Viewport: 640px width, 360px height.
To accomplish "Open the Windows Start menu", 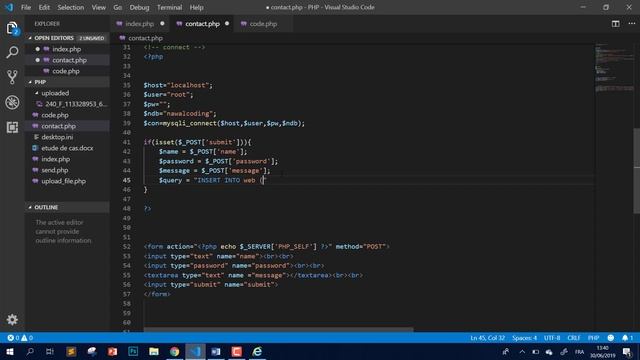I will [x=9, y=351].
